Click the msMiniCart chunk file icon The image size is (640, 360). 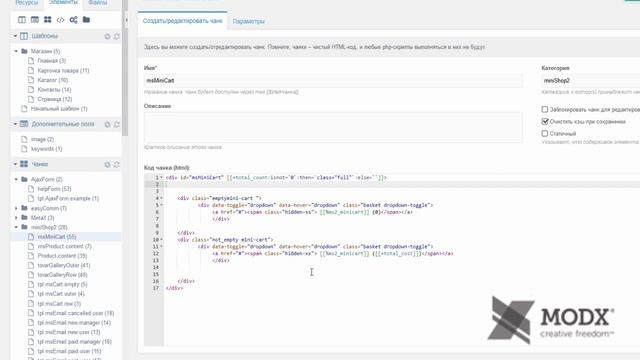click(31, 236)
